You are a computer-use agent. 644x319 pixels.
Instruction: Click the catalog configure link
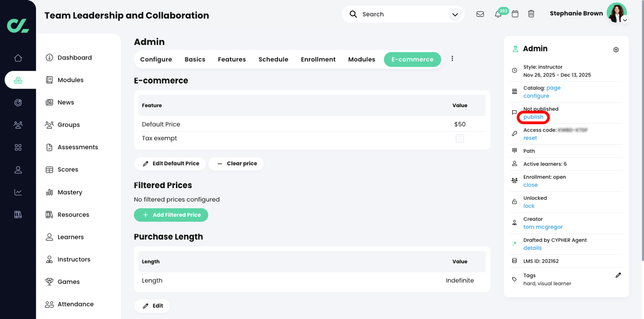536,96
